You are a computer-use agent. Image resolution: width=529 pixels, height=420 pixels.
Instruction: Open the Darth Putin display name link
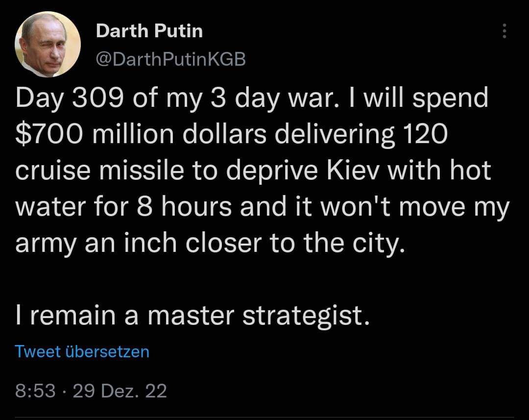click(x=149, y=31)
